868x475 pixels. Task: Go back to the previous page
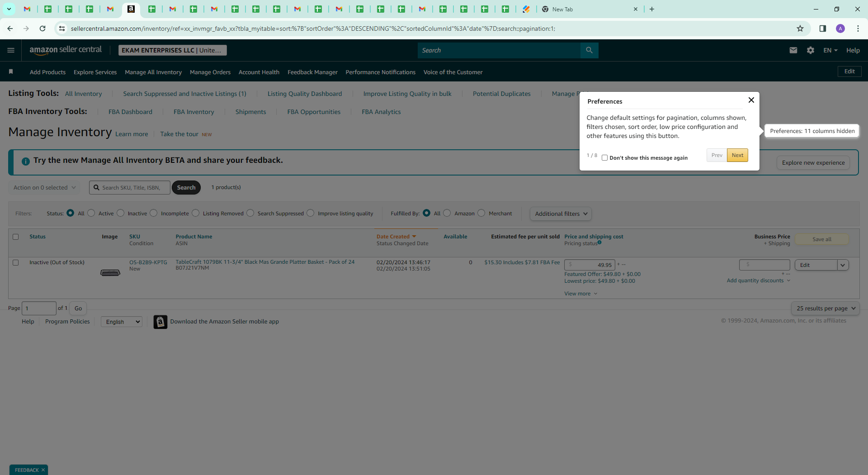[x=10, y=28]
